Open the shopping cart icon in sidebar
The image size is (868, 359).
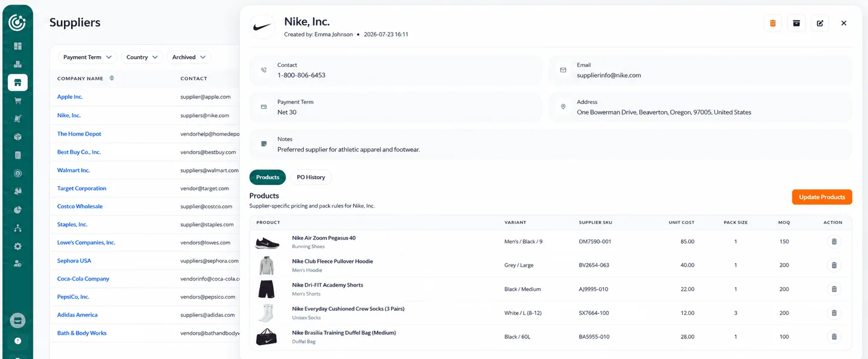click(x=17, y=101)
